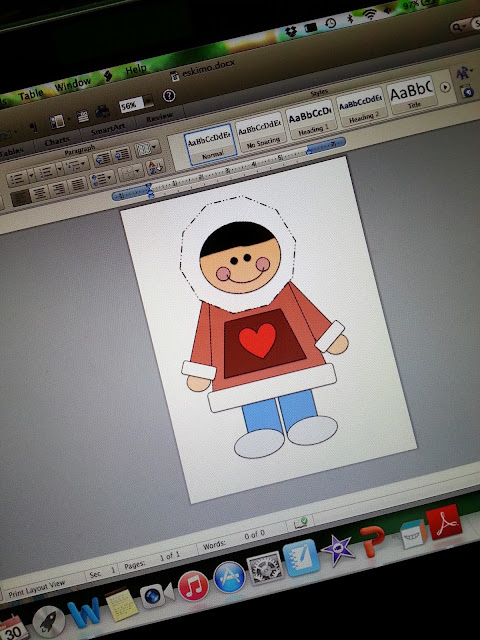Click the Words 0 of 0 status entry
Viewport: 480px width, 640px height.
pos(233,540)
